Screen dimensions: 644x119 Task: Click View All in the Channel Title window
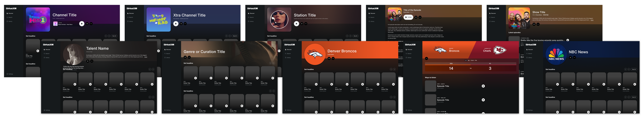[x=114, y=36]
